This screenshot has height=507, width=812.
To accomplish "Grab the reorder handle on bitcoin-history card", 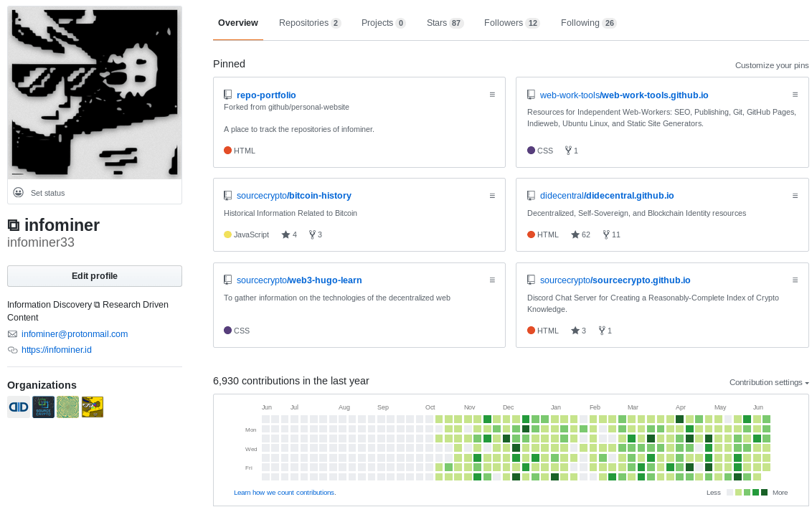I will click(x=492, y=196).
